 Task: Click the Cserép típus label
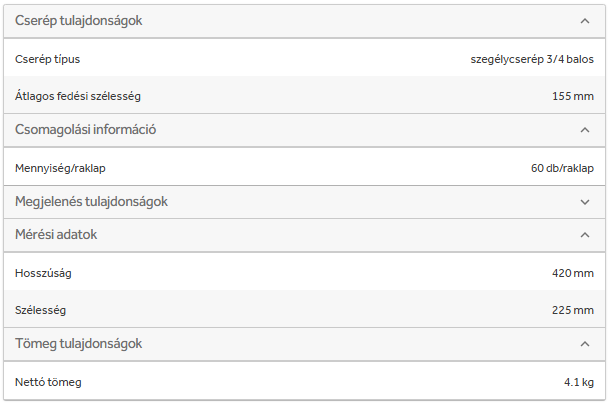pyautogui.click(x=47, y=58)
